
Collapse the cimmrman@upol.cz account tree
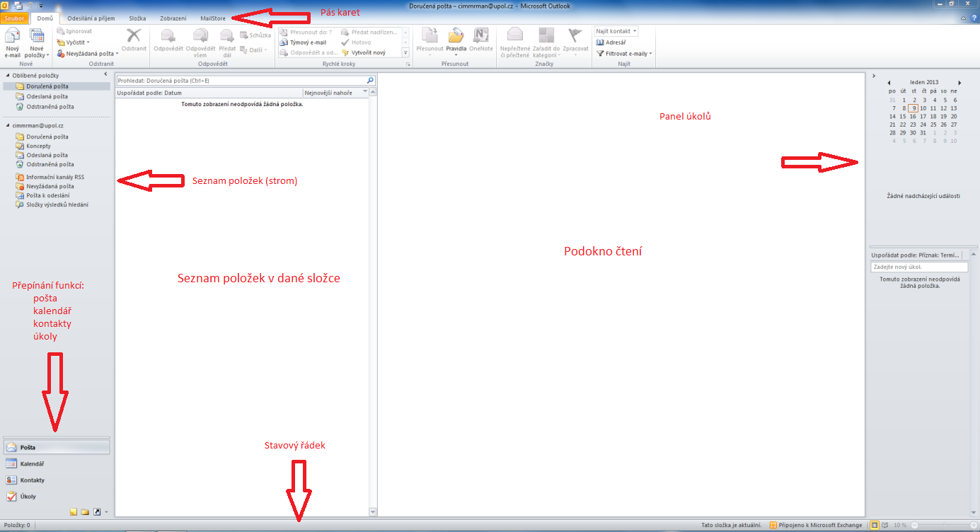coord(7,125)
